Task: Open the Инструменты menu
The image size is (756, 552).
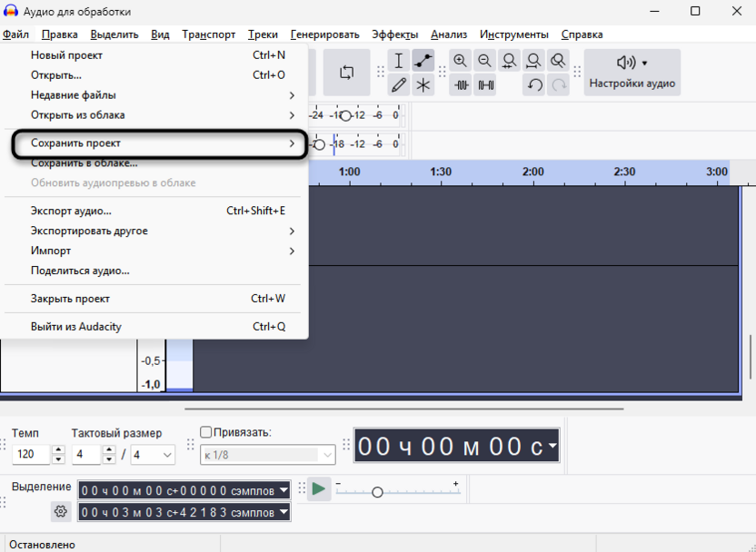Action: tap(514, 34)
